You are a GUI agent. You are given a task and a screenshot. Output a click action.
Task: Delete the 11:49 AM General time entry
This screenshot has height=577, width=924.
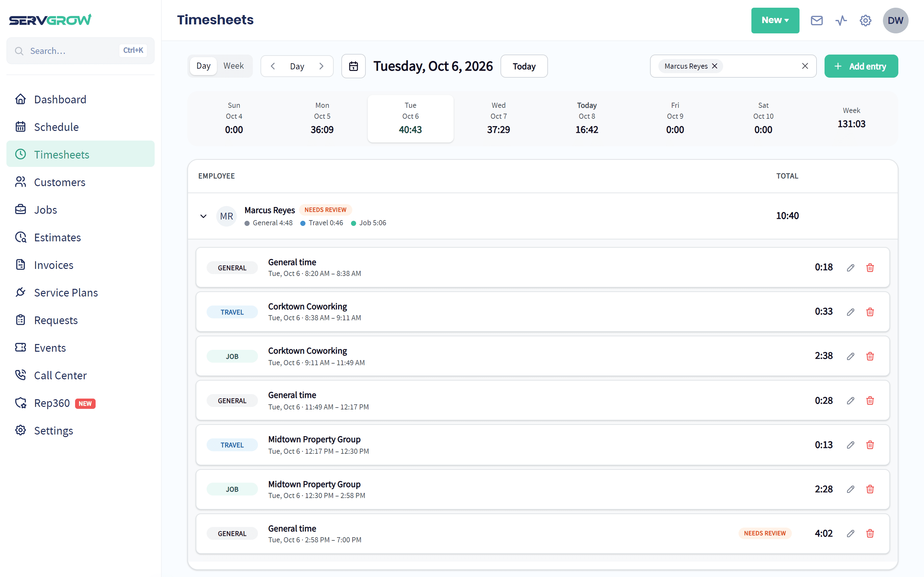pos(870,400)
